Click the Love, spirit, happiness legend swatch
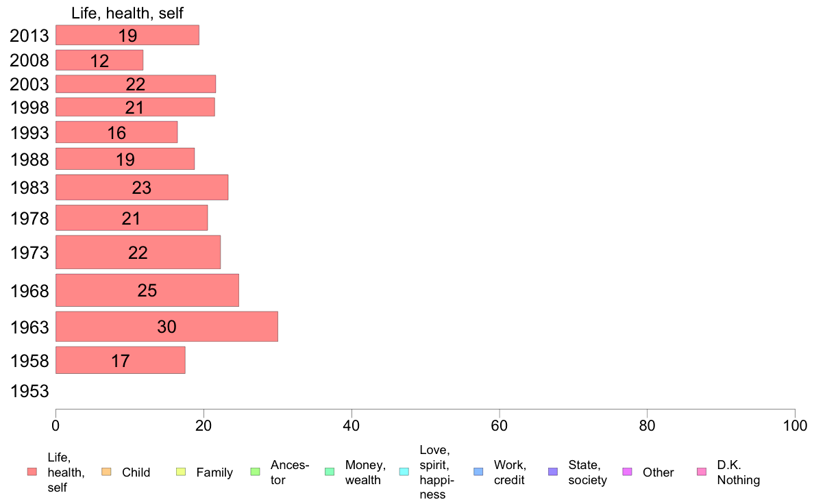 click(404, 472)
